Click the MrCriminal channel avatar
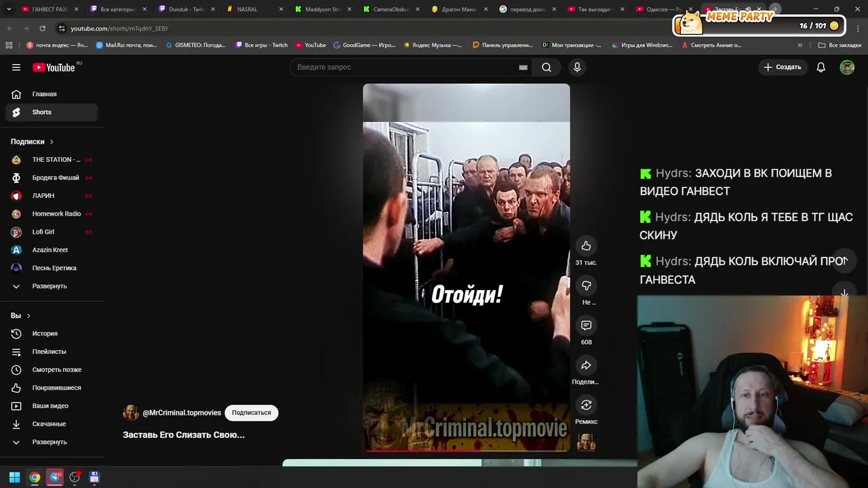Viewport: 868px width, 488px height. point(131,413)
